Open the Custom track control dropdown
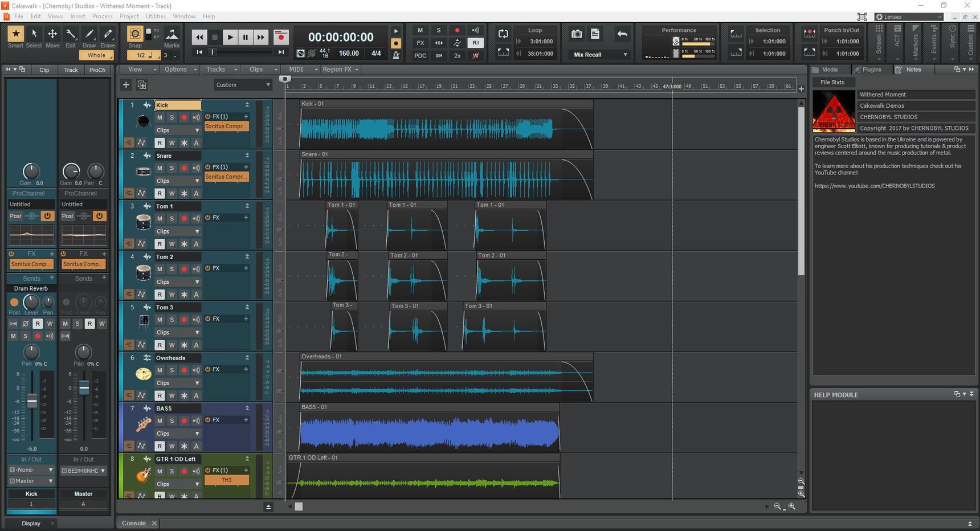 243,85
